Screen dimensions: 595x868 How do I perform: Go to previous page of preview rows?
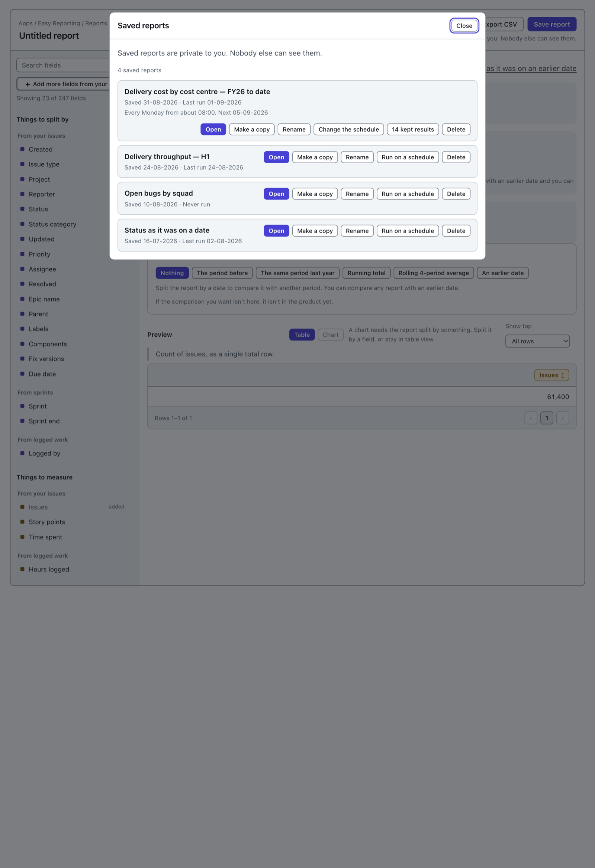coord(531,418)
